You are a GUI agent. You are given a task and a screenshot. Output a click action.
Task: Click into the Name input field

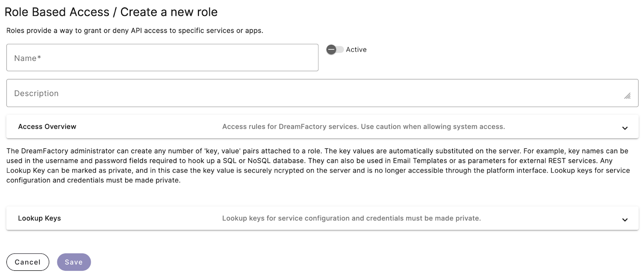coord(162,58)
